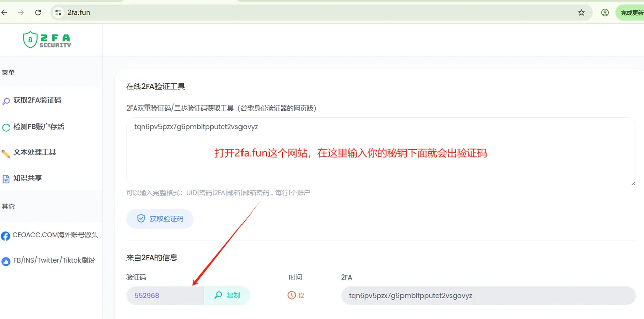644x319 pixels.
Task: Reload the page with the browser refresh icon
Action: [38, 12]
